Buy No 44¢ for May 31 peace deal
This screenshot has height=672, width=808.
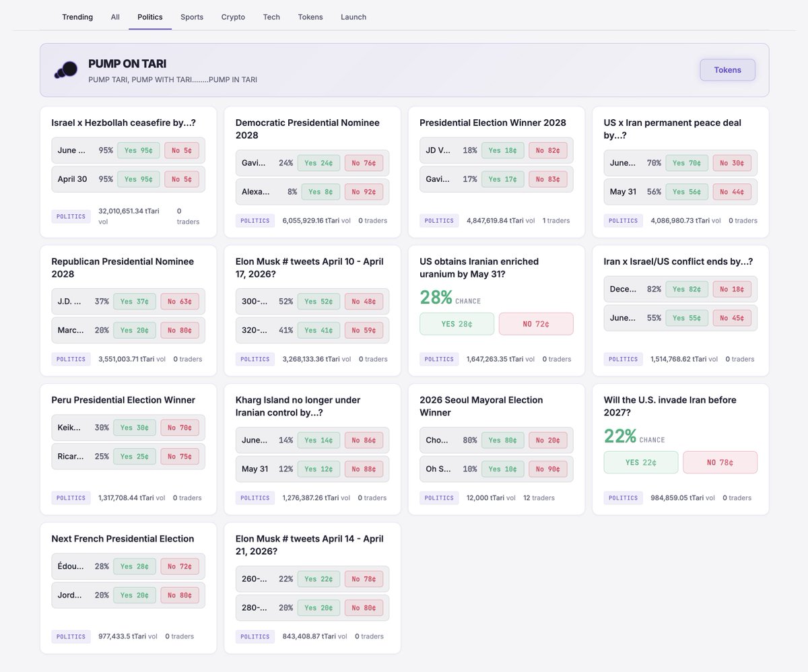[x=732, y=192]
